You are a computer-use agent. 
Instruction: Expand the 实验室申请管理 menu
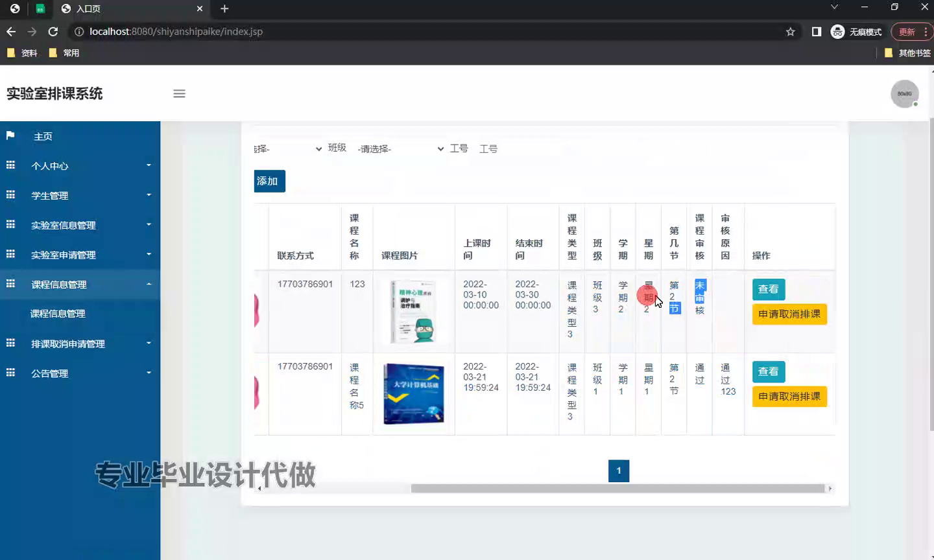(x=80, y=255)
